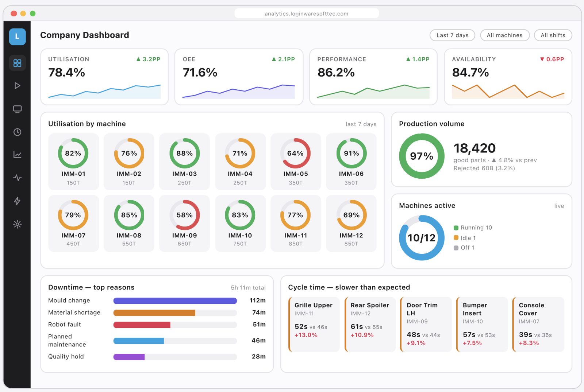Open the Console Cover cycle time card
This screenshot has width=584, height=392.
[x=538, y=325]
